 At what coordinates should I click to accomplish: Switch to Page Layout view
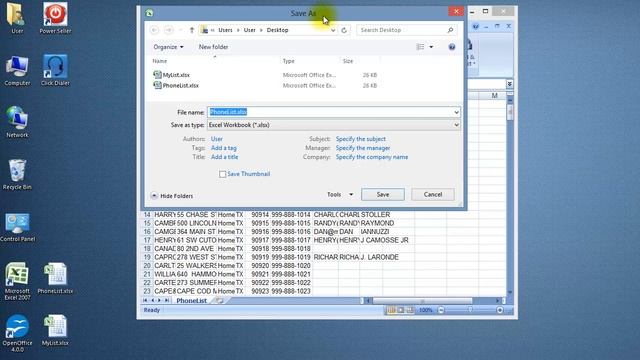[x=401, y=310]
